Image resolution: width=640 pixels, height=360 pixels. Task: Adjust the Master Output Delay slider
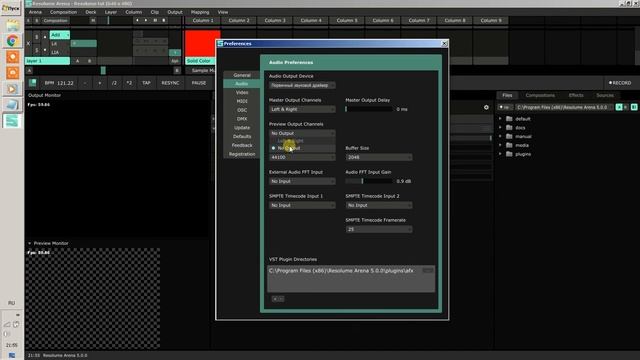pos(369,109)
